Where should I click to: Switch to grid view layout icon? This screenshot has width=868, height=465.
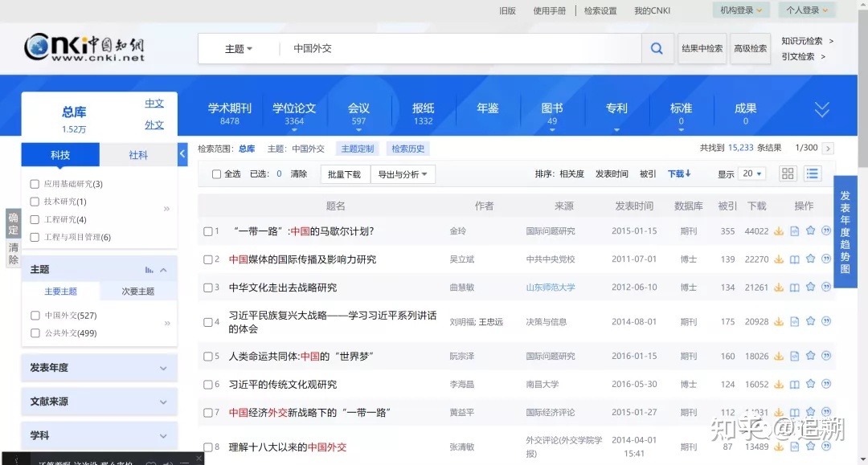pyautogui.click(x=788, y=173)
